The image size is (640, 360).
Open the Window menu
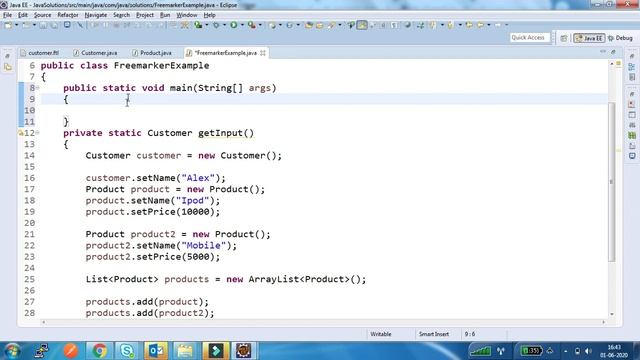[187, 15]
